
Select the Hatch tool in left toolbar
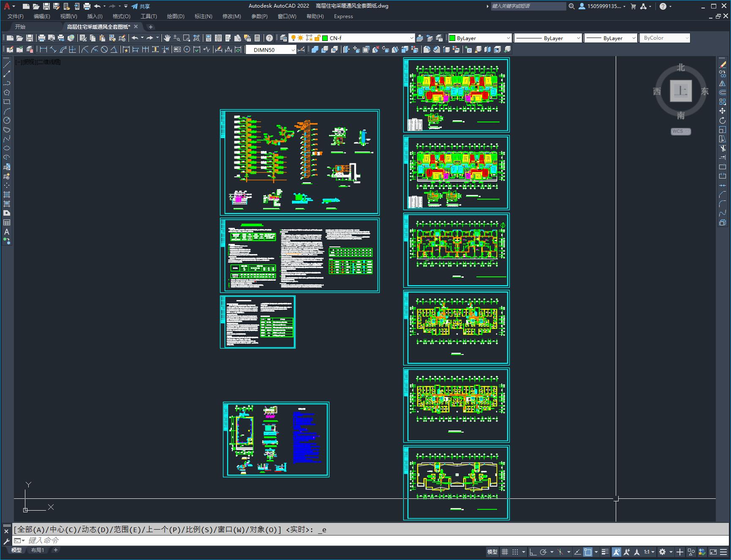[x=7, y=195]
